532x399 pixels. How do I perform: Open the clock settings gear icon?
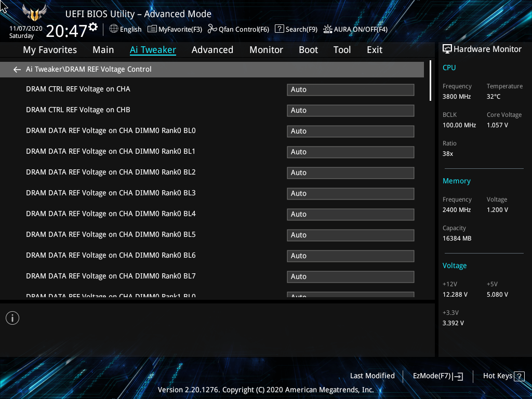[x=93, y=27]
